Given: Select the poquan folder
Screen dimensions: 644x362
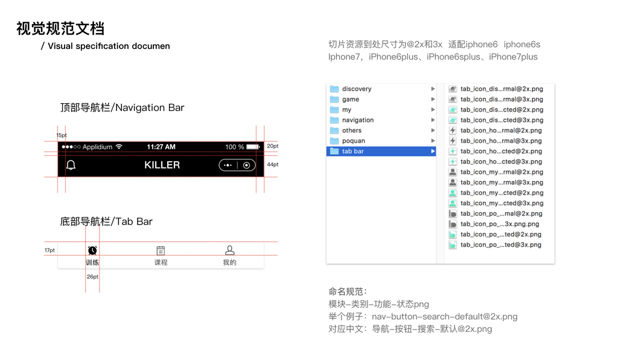Looking at the screenshot, I should point(381,141).
